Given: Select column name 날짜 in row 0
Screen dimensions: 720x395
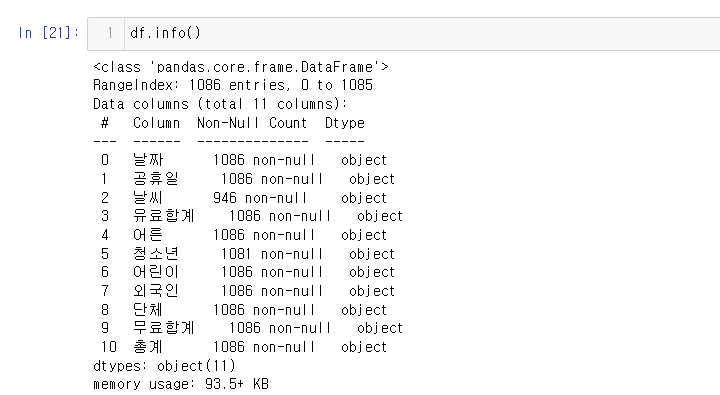Looking at the screenshot, I should [x=148, y=160].
